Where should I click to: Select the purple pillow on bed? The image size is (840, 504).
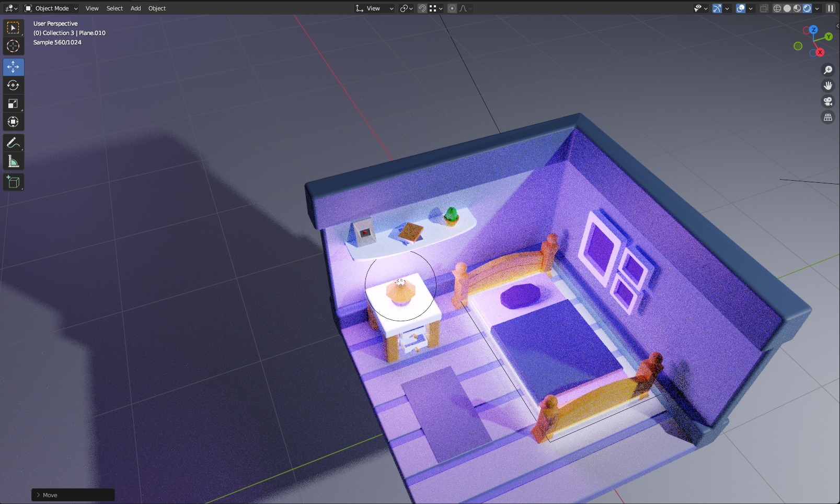[x=521, y=296]
